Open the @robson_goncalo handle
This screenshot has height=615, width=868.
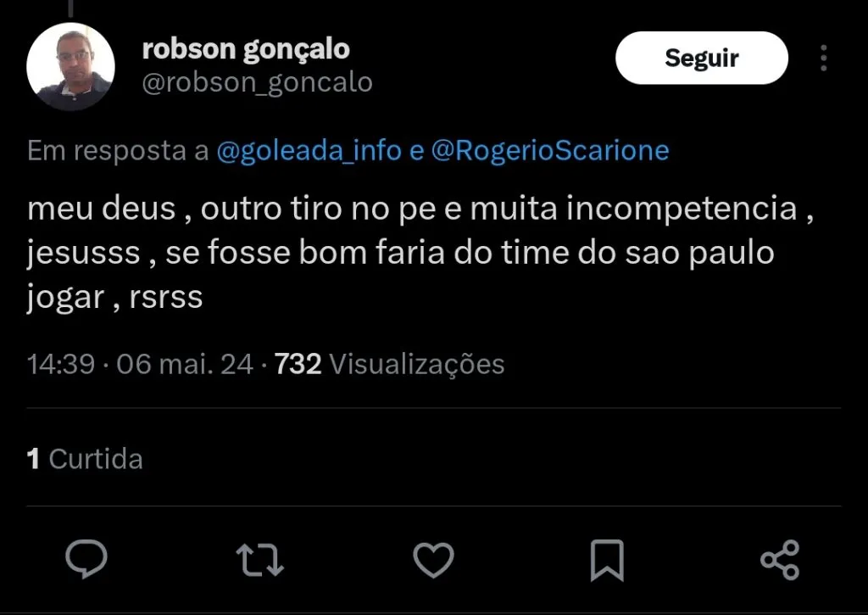pyautogui.click(x=257, y=82)
